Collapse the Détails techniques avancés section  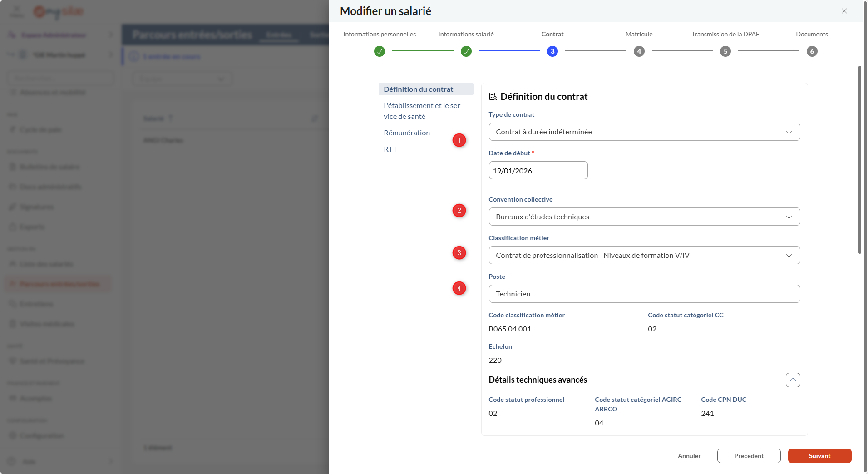(x=793, y=380)
